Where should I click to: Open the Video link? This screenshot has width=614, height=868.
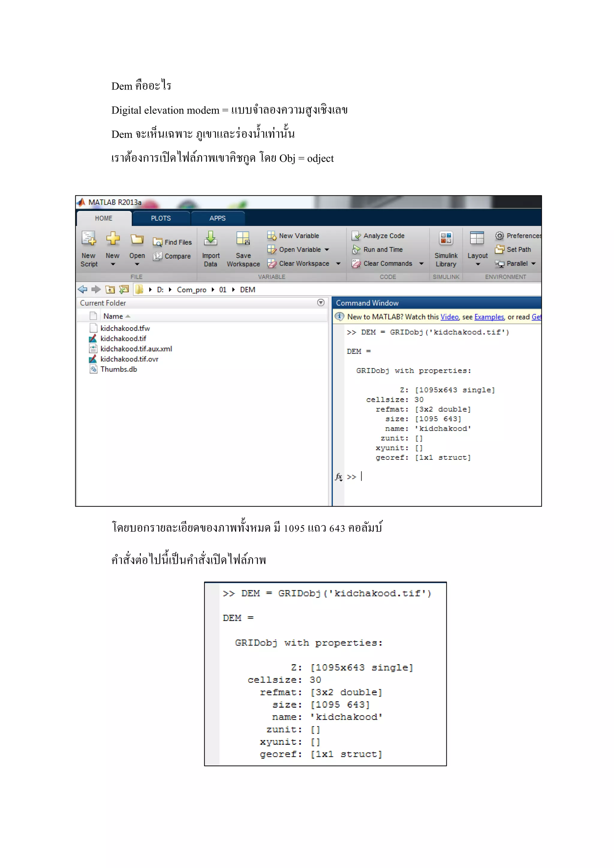pyautogui.click(x=449, y=317)
